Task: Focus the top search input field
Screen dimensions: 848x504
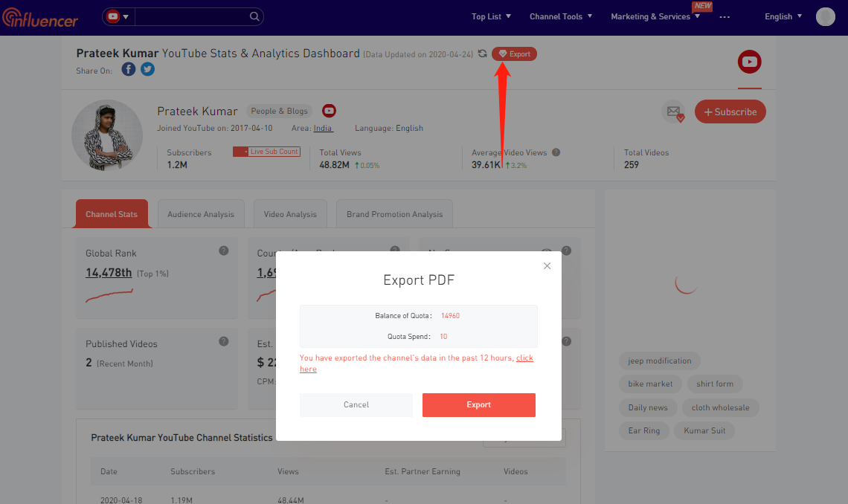Action: point(191,17)
